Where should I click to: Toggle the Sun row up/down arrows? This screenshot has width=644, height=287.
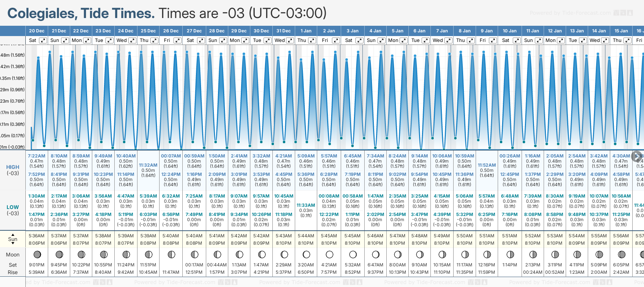point(13,239)
